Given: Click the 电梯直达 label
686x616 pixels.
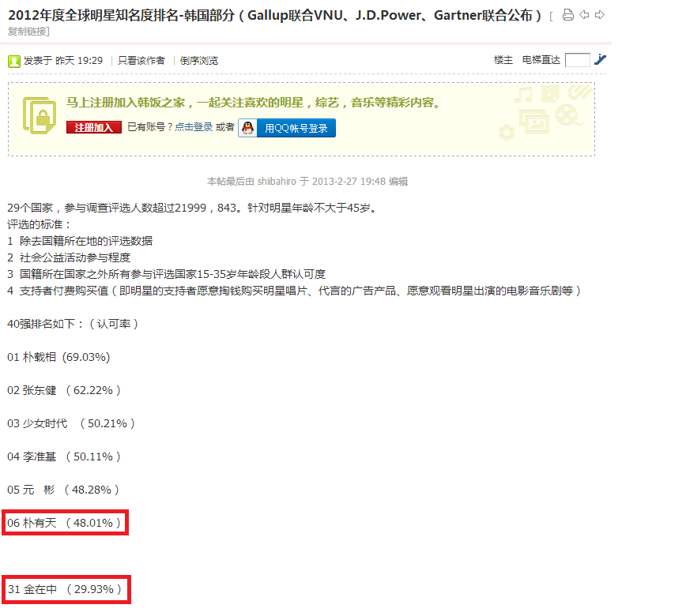Looking at the screenshot, I should (x=541, y=60).
